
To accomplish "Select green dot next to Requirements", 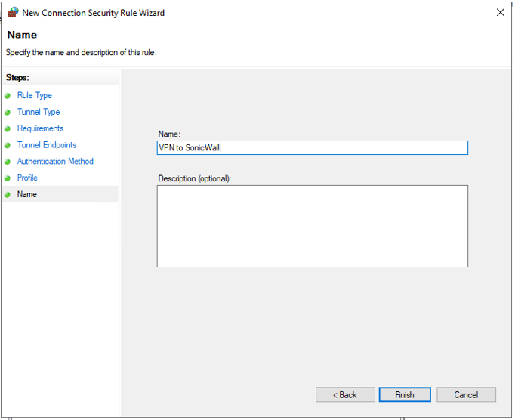I will pos(8,129).
